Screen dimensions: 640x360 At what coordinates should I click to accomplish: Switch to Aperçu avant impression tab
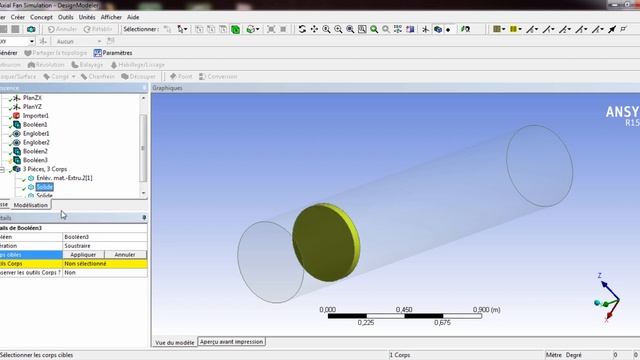tap(231, 342)
